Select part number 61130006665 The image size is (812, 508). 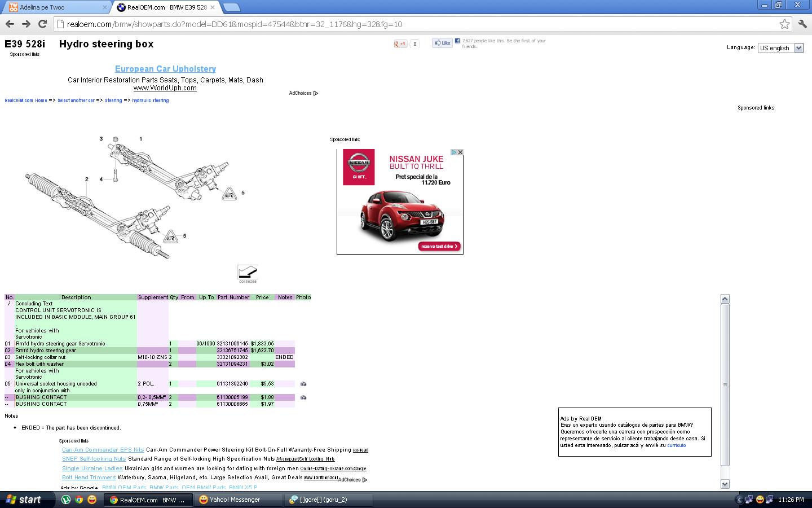tap(232, 404)
